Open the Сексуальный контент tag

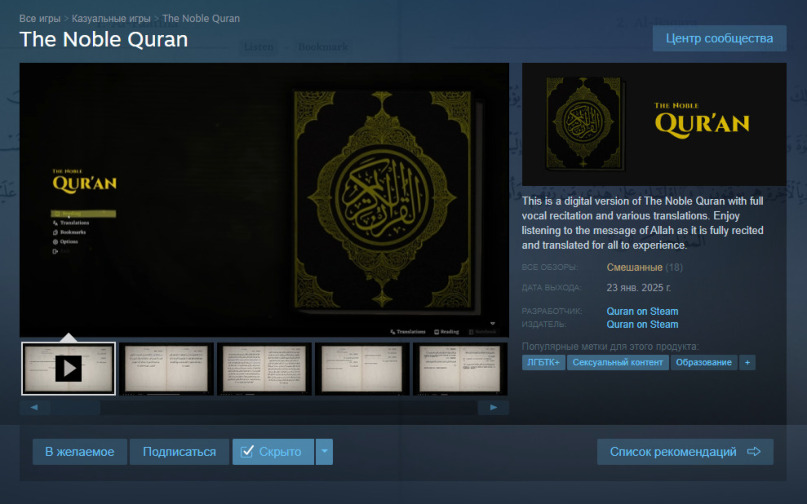click(x=618, y=362)
